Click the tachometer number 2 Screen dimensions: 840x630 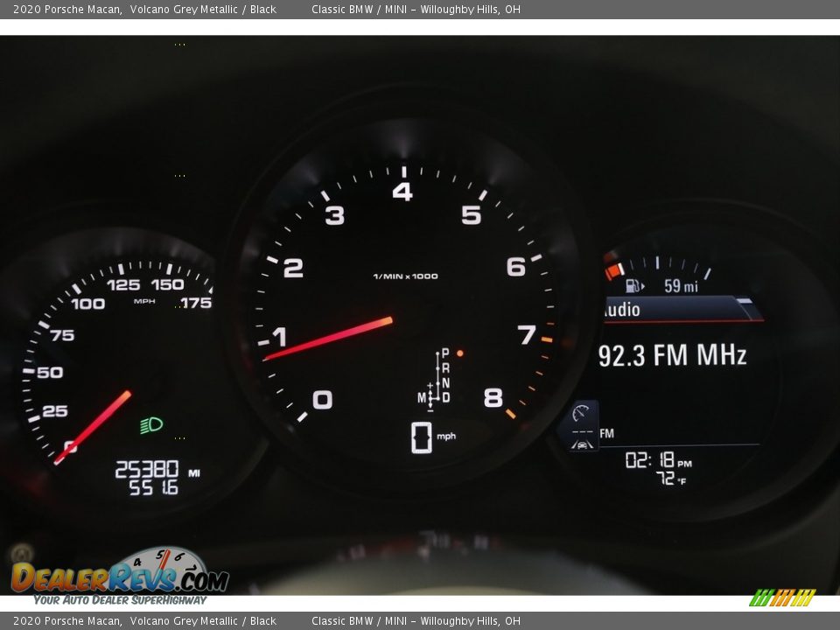pos(293,268)
